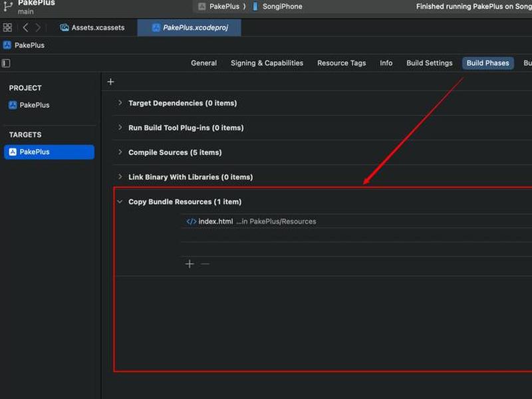532x399 pixels.
Task: Open the Build Settings tab
Action: click(x=429, y=63)
